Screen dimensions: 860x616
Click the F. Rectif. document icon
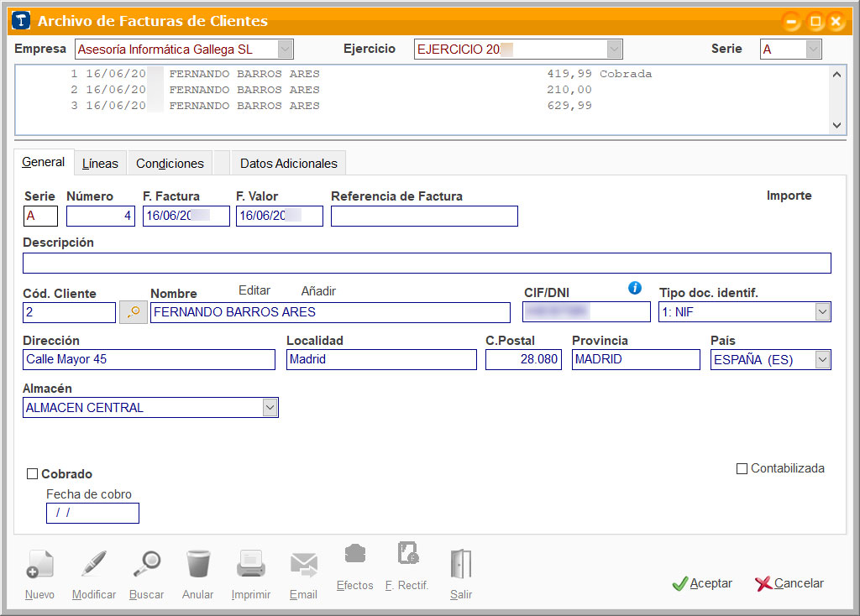pyautogui.click(x=408, y=553)
